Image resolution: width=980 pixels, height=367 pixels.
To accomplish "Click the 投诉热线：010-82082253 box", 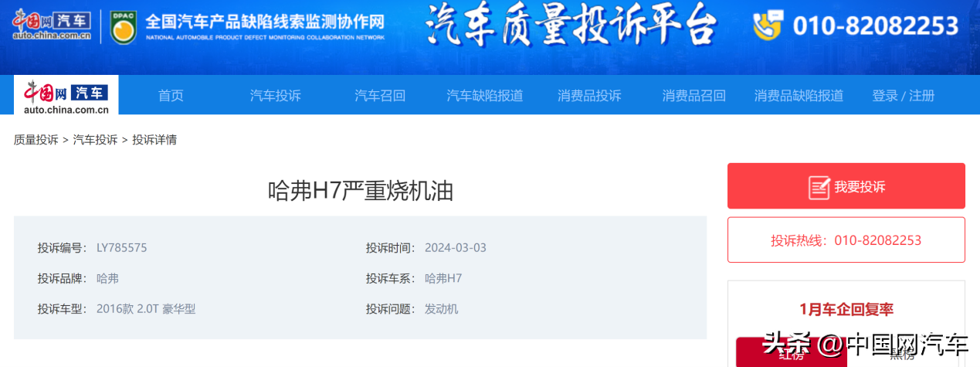I will [x=846, y=240].
